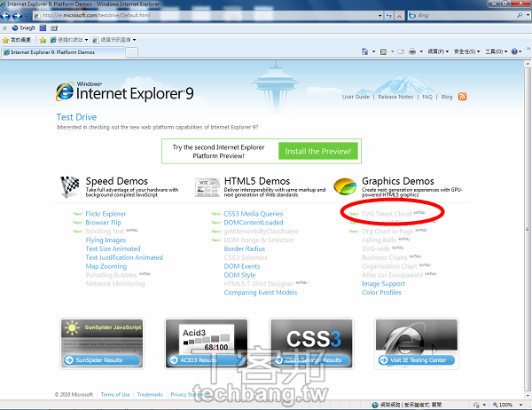
Task: Open the CSS3 Media Queries link
Action: [x=253, y=214]
